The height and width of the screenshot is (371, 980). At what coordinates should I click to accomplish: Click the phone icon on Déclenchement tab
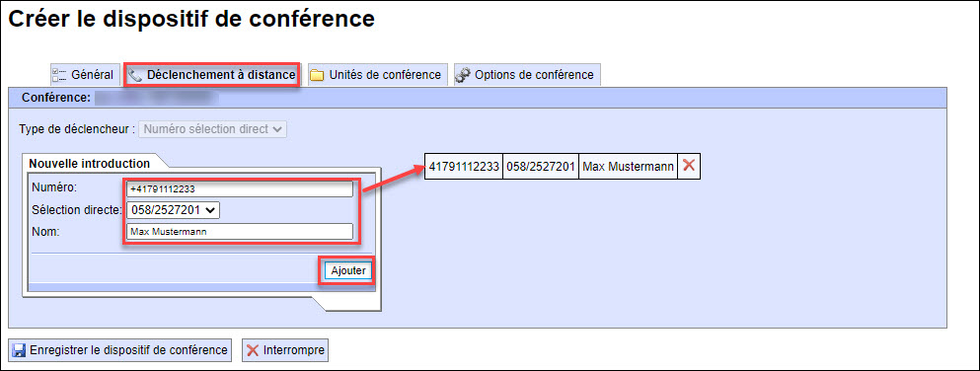[x=135, y=75]
